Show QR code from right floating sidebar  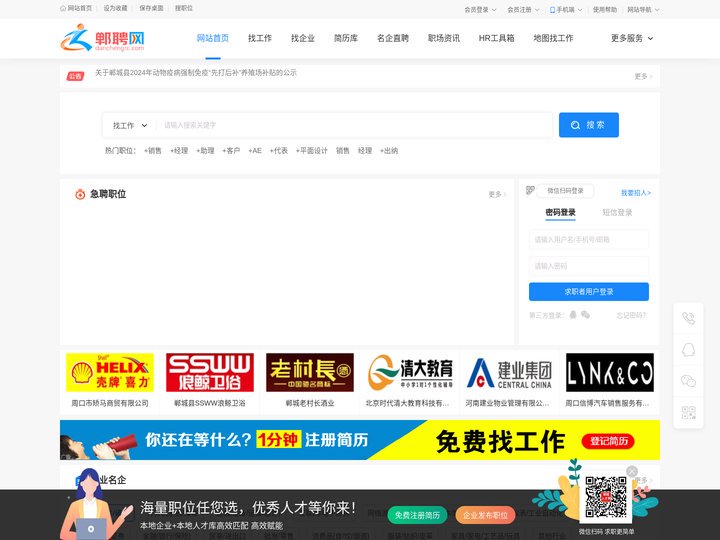point(688,412)
